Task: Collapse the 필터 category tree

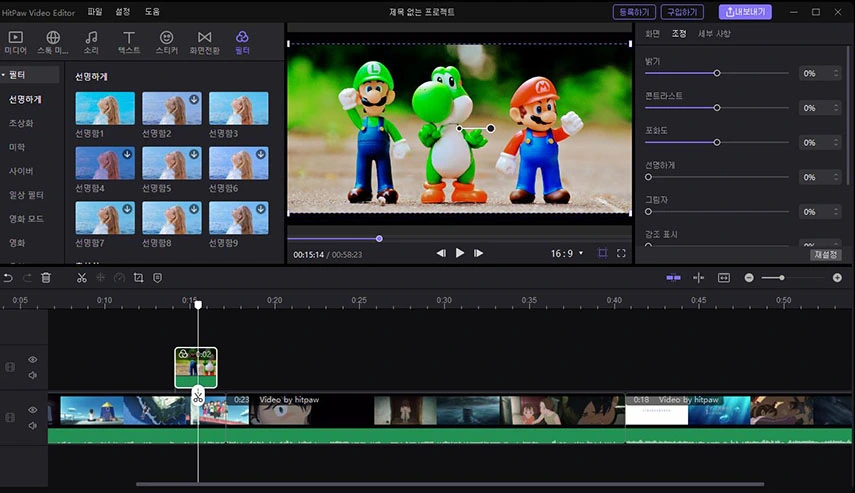Action: coord(3,75)
